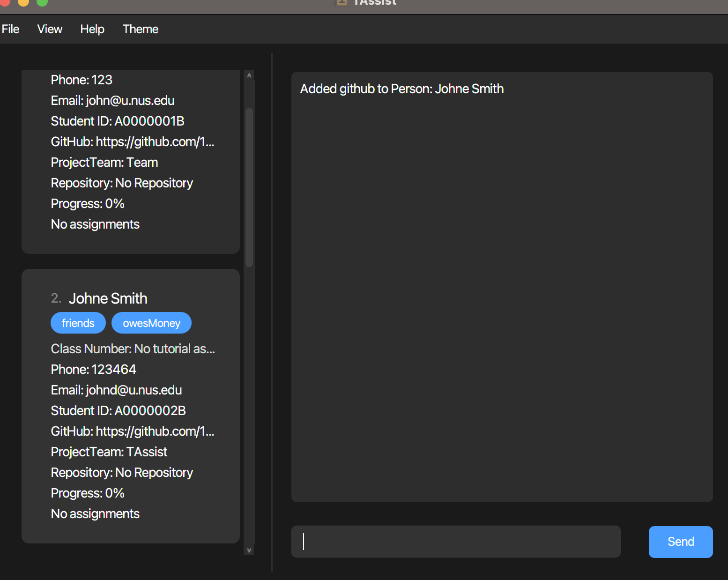Click 'Class Number: No tutorial as...' in Johne Smith card

tap(133, 349)
